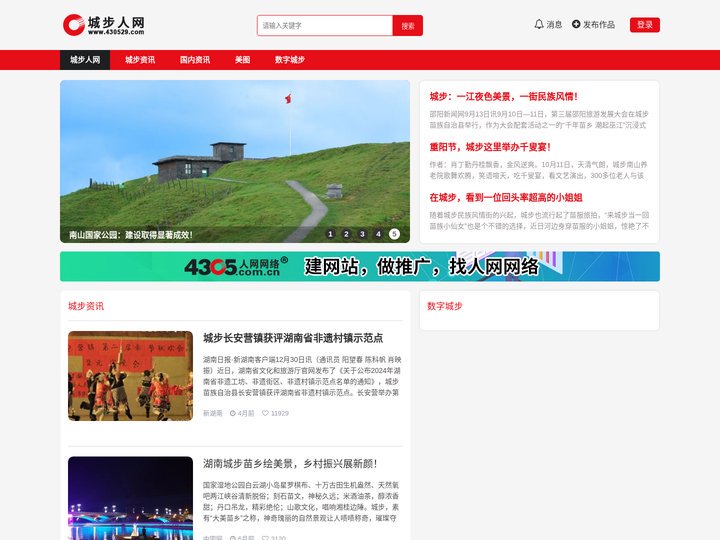The image size is (720, 540).
Task: Select the 城步人网 navigation tab
Action: [x=85, y=60]
